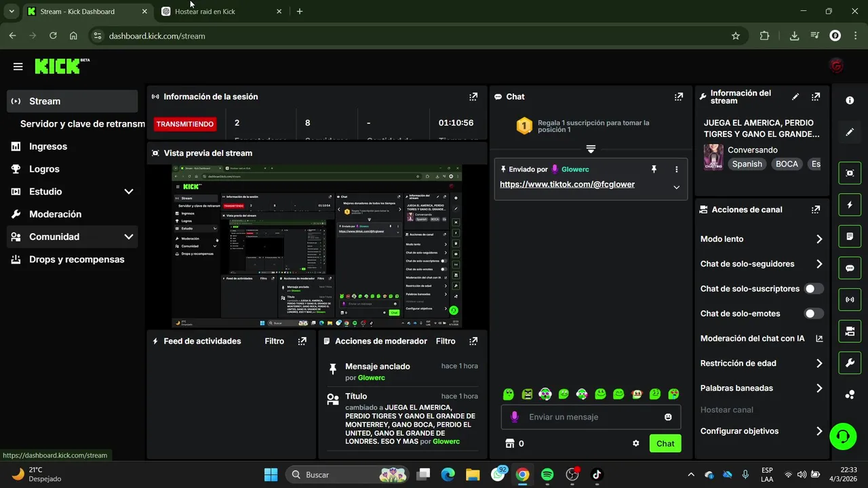Enable Chat de solo-suscriptores toggle
Image resolution: width=868 pixels, height=488 pixels.
click(x=813, y=289)
